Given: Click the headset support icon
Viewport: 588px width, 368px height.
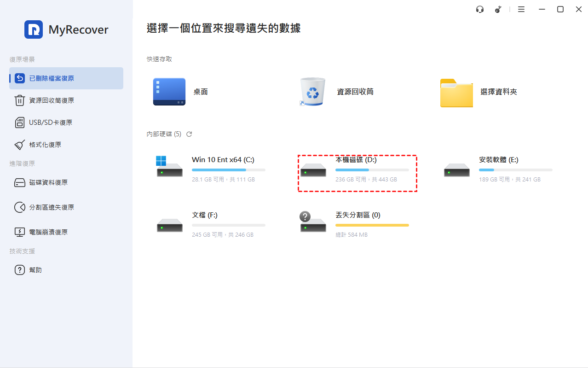Looking at the screenshot, I should click(480, 9).
